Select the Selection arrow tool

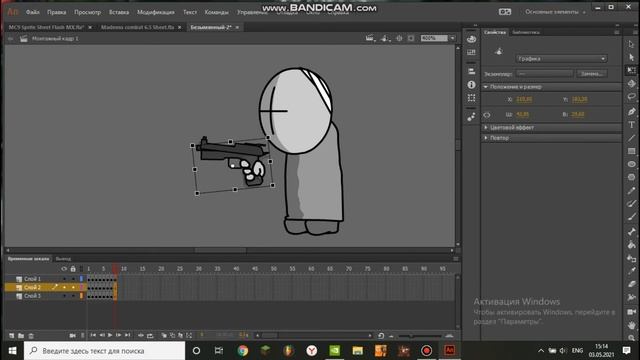(x=631, y=44)
